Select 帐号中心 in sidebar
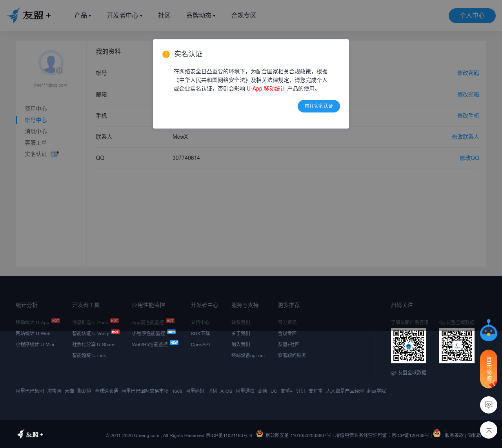This screenshot has width=502, height=448. 36,120
